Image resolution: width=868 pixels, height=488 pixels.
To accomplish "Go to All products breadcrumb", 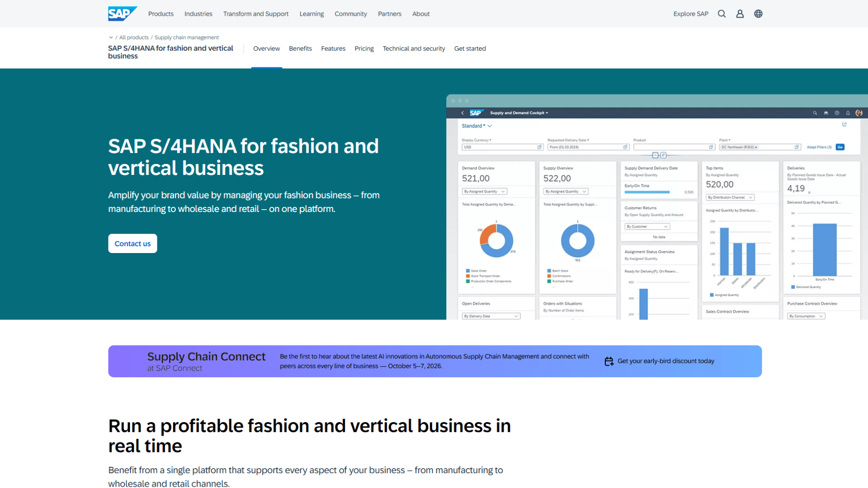I will pyautogui.click(x=134, y=38).
